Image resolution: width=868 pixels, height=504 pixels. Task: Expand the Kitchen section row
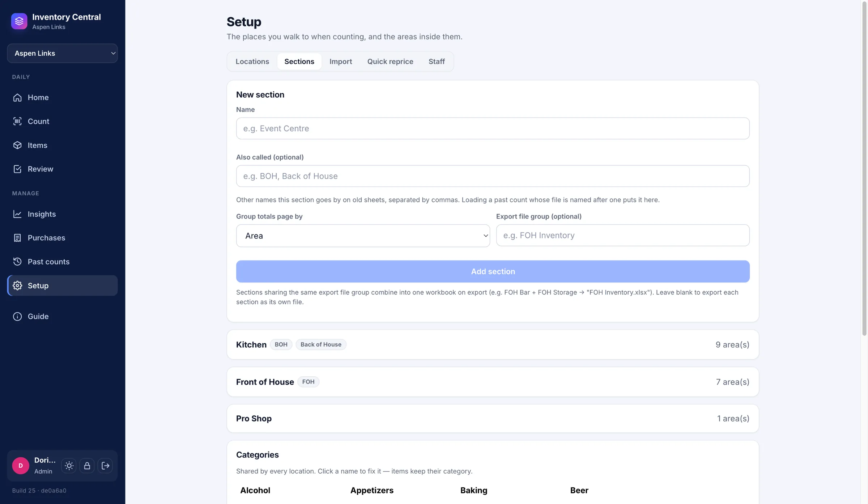(493, 344)
